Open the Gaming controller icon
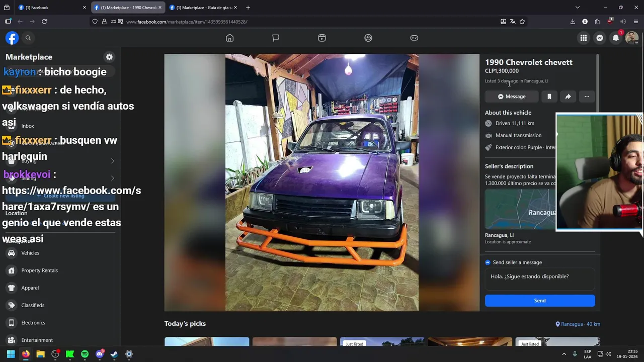Viewport: 644px width, 362px height. [x=414, y=38]
